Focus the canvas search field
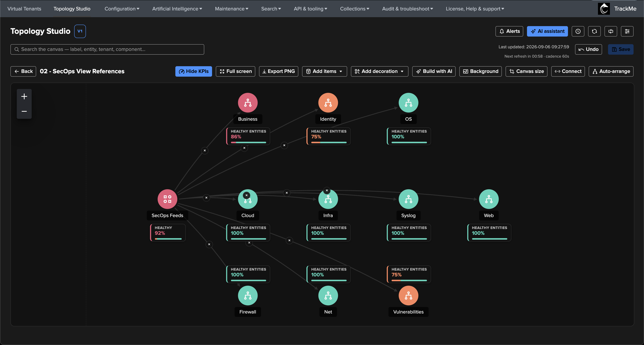 click(107, 49)
